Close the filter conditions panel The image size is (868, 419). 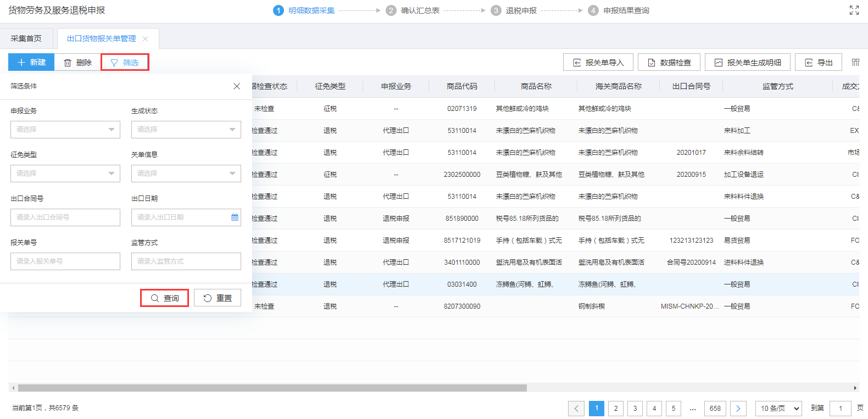click(237, 86)
